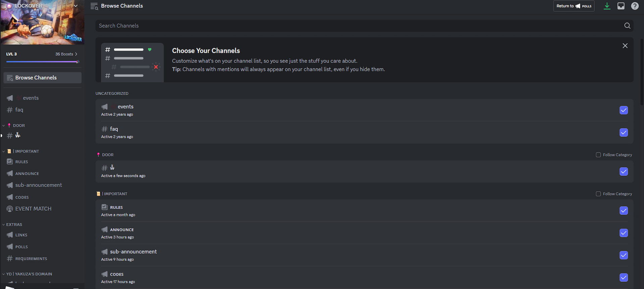Viewport: 644px width, 289px height.
Task: Open EVENT MATCH stage channel
Action: 33,209
